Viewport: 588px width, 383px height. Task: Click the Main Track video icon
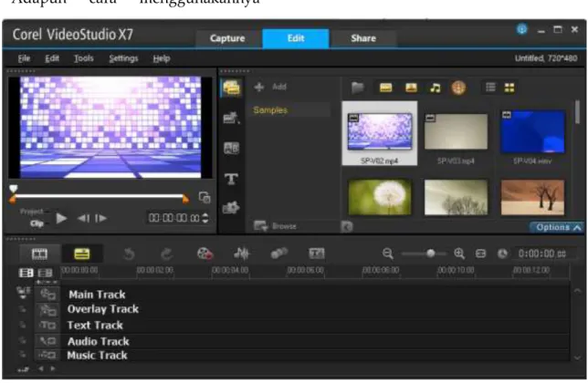click(48, 295)
